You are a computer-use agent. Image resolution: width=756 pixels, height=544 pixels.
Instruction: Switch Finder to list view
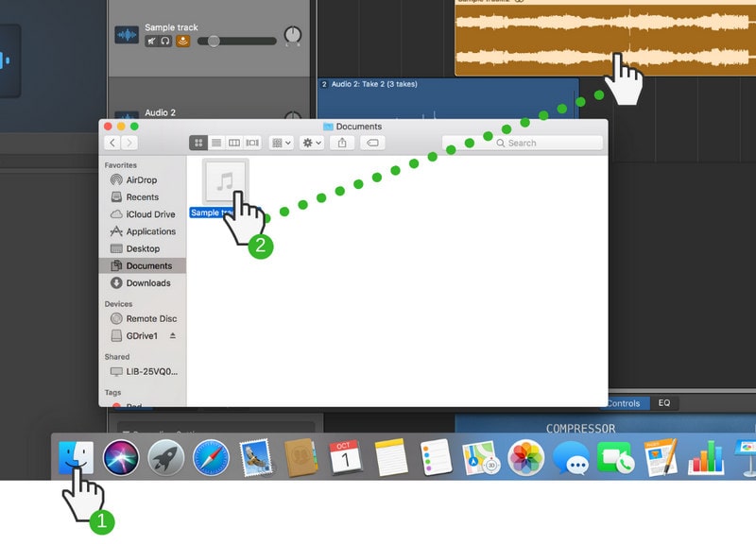[216, 143]
